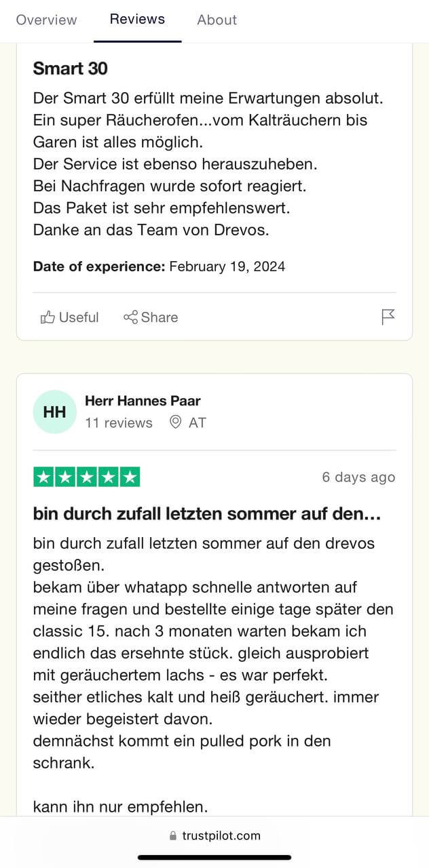The image size is (429, 868).
Task: Tap the kann ihn nur empfehlen text
Action: pyautogui.click(x=120, y=807)
